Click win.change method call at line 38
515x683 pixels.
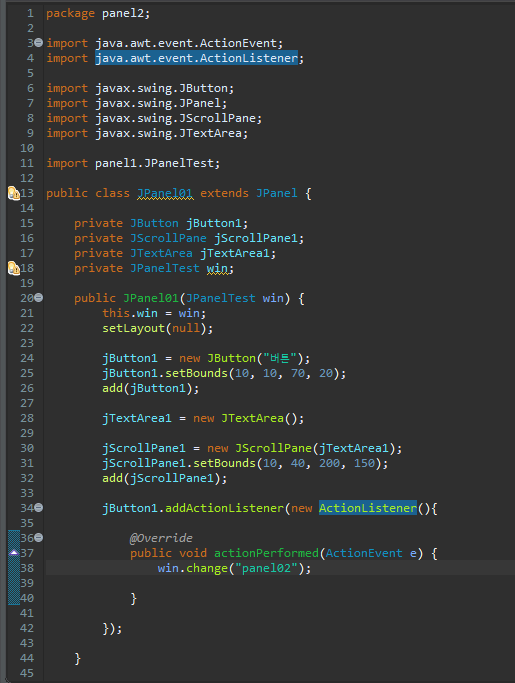[x=234, y=568]
